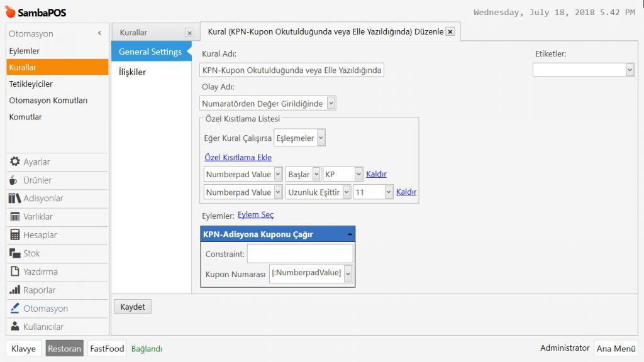Click the Yazdırma document icon
The image size is (644, 362).
tap(14, 271)
